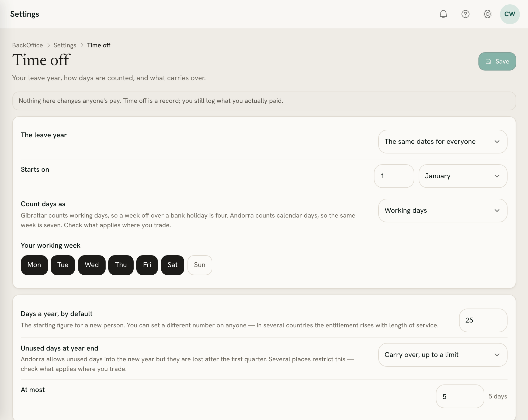Screen dimensions: 528x420
Task: Open the leave year dropdown
Action: [x=443, y=142]
